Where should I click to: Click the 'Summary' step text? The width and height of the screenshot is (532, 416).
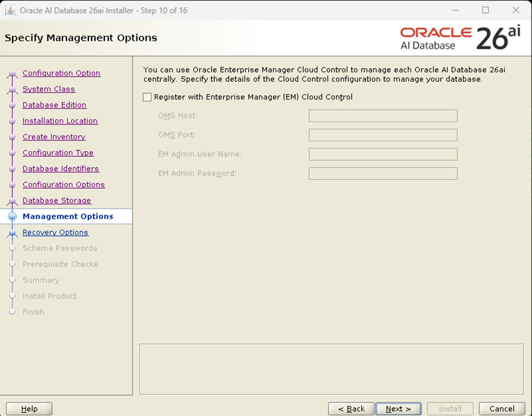click(x=41, y=280)
